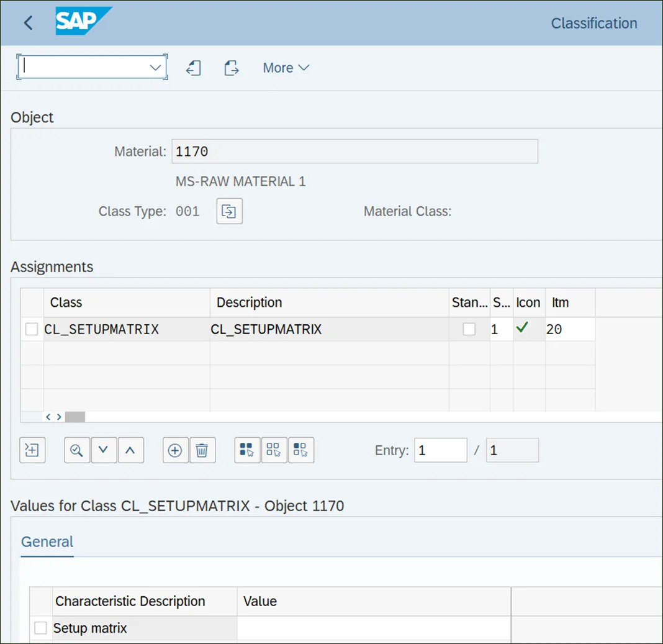Click the first document toolbar icon beside command field
Viewport: 663px width, 644px height.
[194, 68]
